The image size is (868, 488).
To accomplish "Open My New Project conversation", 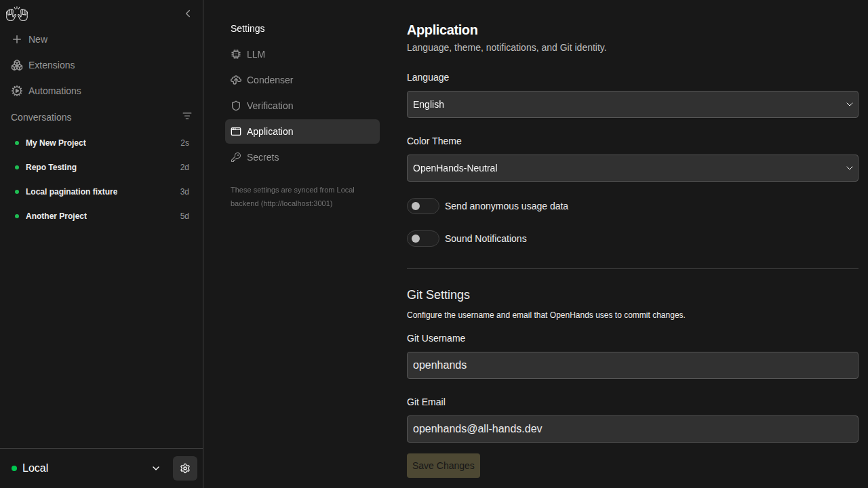I will pyautogui.click(x=102, y=143).
